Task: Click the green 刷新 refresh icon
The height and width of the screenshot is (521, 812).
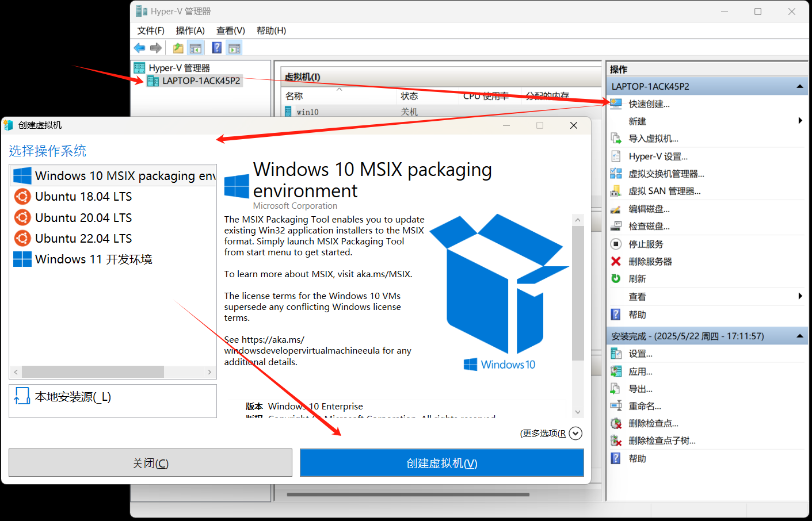Action: coord(616,278)
